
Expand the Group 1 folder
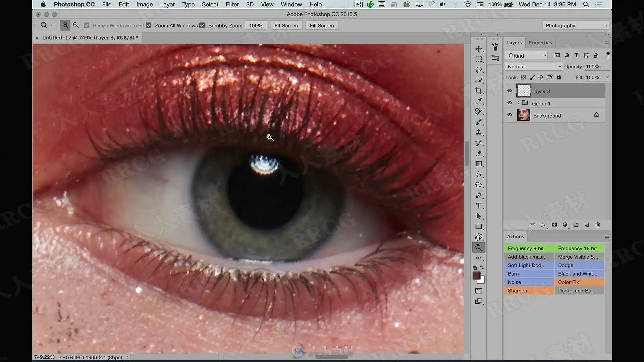(x=518, y=103)
